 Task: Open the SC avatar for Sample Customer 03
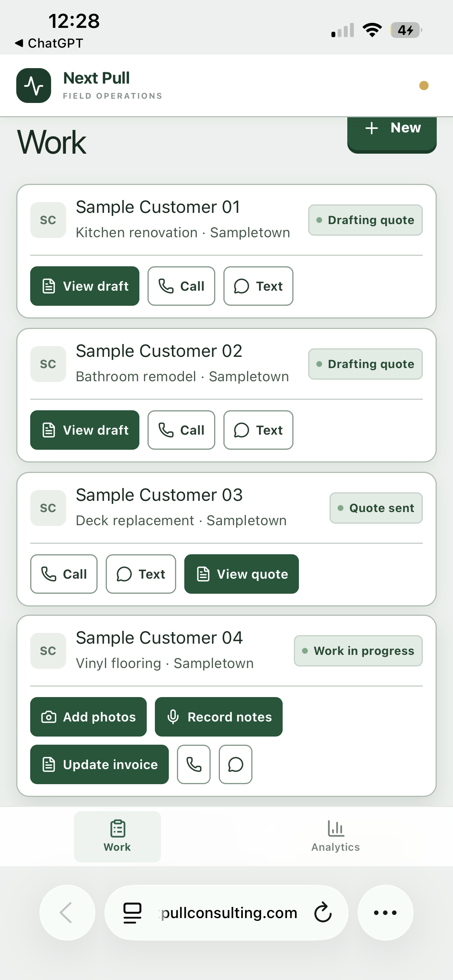point(48,508)
